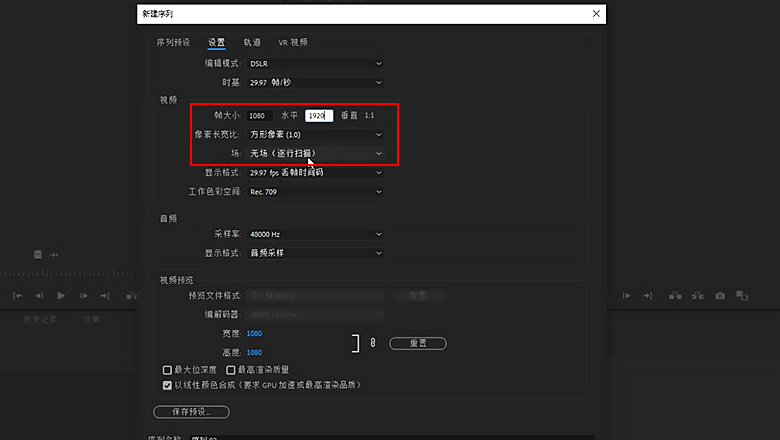Click the preview 宽度 1080 value
The height and width of the screenshot is (440, 780).
pyautogui.click(x=254, y=334)
